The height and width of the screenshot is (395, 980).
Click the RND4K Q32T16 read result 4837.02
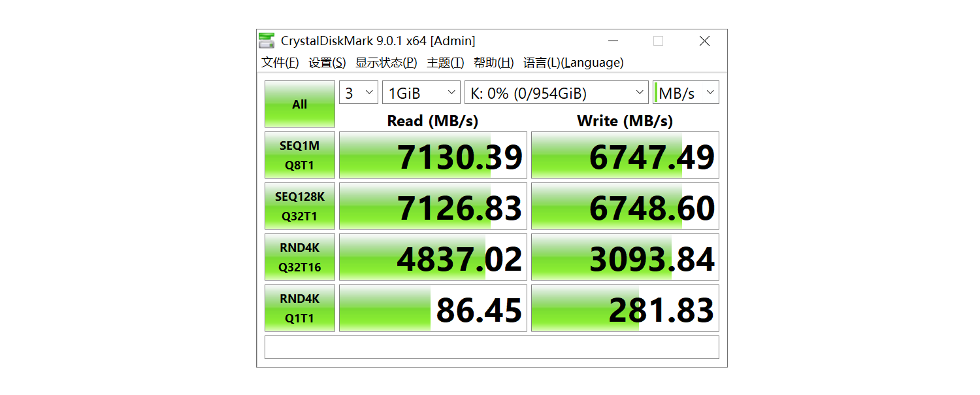click(x=433, y=257)
